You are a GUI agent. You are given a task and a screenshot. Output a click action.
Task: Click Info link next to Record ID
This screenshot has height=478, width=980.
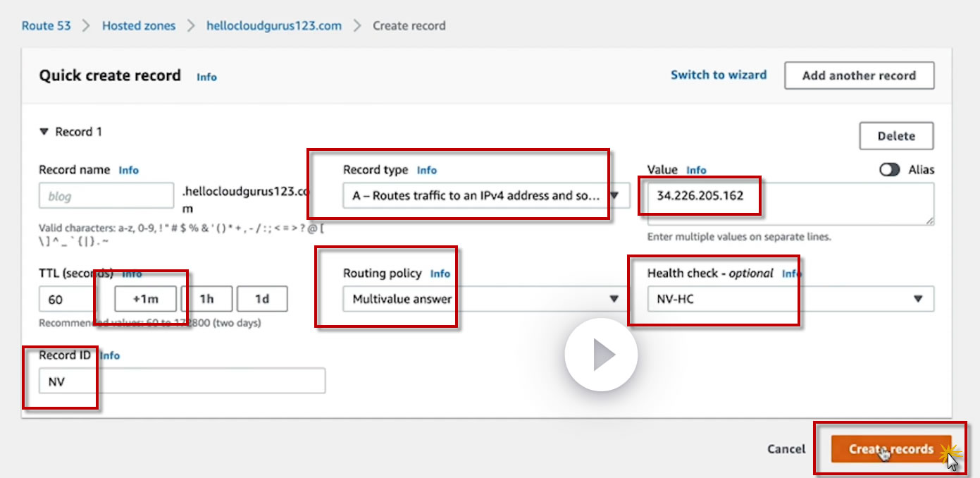click(x=110, y=355)
